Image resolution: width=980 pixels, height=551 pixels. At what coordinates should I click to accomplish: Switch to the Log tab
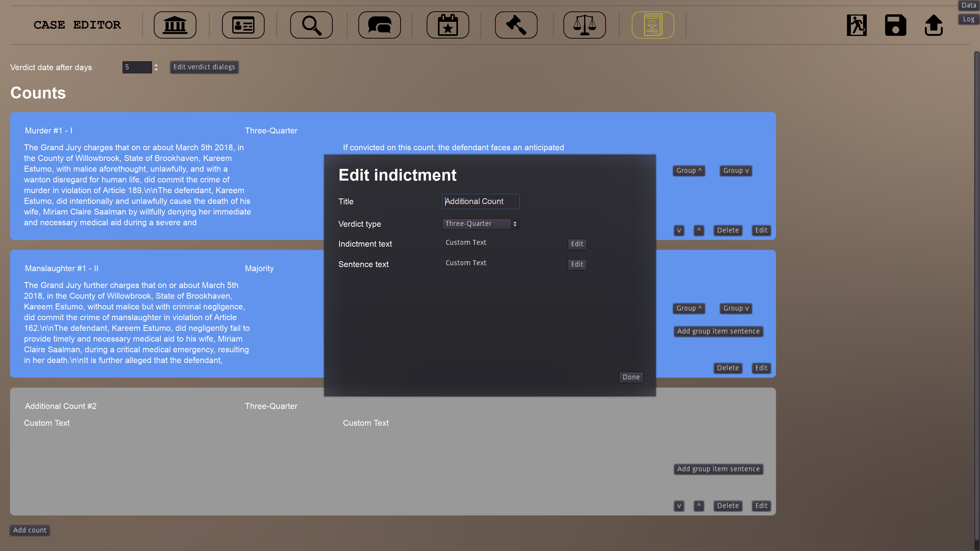pyautogui.click(x=969, y=19)
